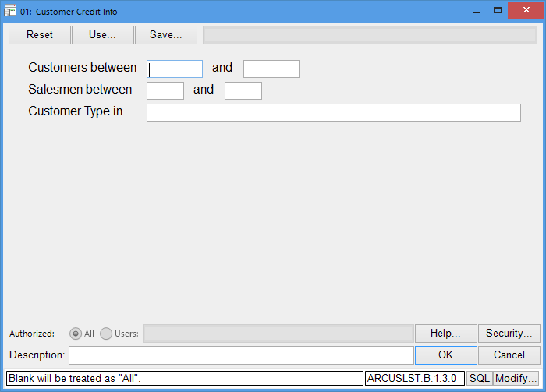Screen dimensions: 546x392
Task: Open the Use... dialog
Action: tap(102, 35)
